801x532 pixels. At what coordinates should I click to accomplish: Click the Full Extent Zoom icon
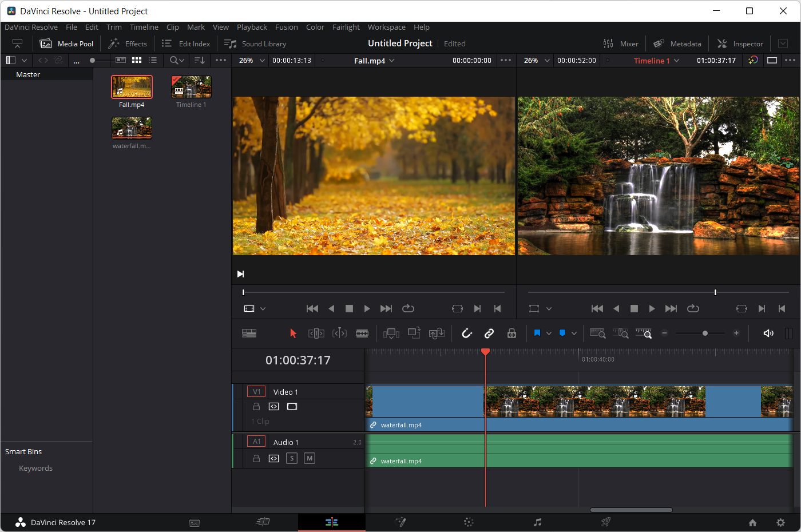click(x=598, y=334)
